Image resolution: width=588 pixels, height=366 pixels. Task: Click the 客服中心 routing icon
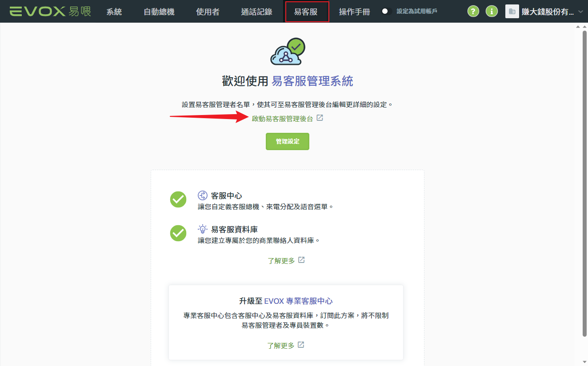pyautogui.click(x=203, y=195)
